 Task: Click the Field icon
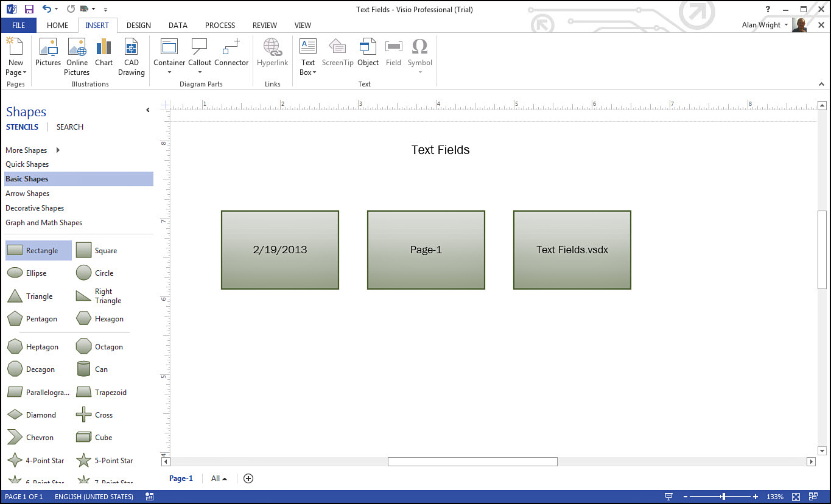point(393,47)
